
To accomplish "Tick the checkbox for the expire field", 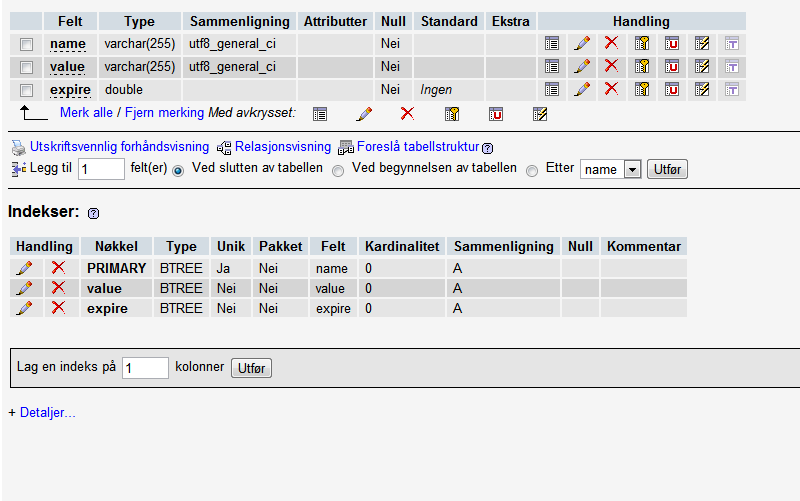I will tap(27, 90).
